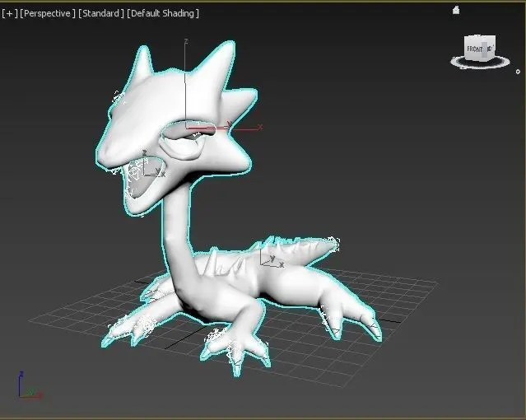Image resolution: width=526 pixels, height=420 pixels.
Task: Open the [+] viewport general menu
Action: (x=9, y=13)
